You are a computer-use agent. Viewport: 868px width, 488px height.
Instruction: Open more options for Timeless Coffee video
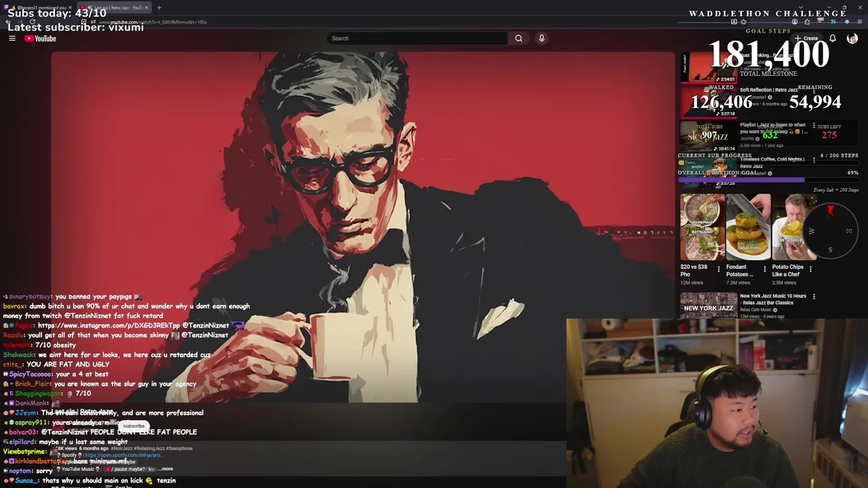click(x=814, y=161)
